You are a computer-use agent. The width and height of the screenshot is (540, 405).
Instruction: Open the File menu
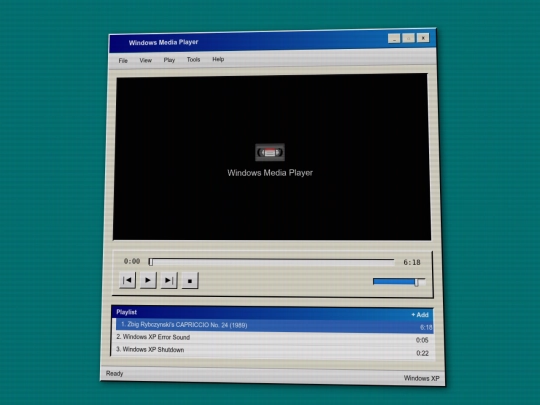(123, 61)
